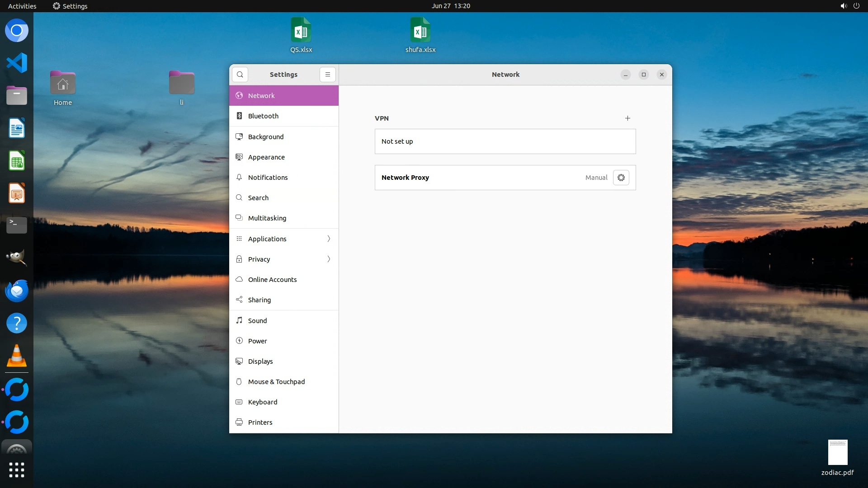Open Show Applications grid
The width and height of the screenshot is (868, 488).
17,470
